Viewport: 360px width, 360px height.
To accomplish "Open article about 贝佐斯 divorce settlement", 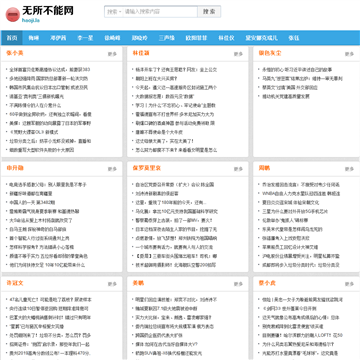I will [x=50, y=70].
